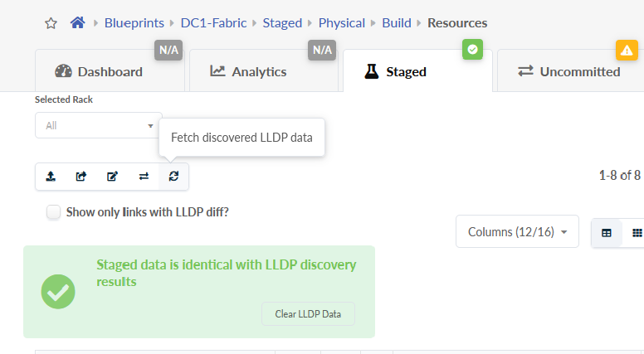This screenshot has width=644, height=354.
Task: Star this page as a favorite
Action: pos(51,23)
